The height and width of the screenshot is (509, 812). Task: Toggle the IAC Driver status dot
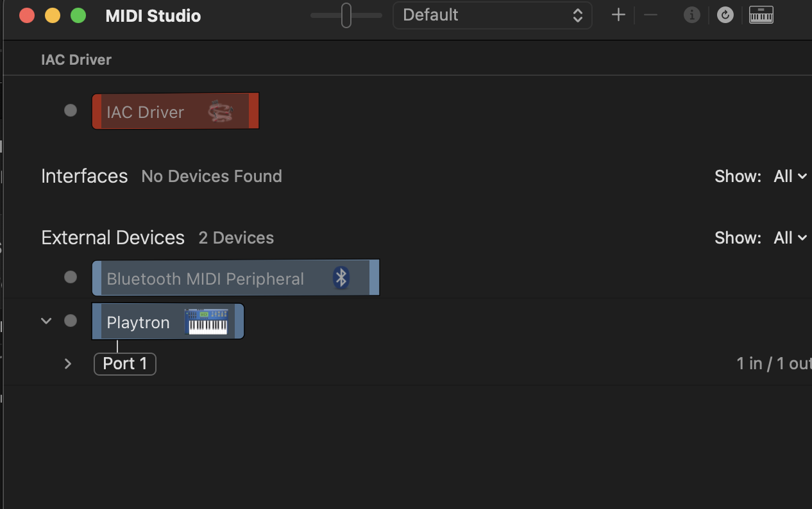coord(71,110)
